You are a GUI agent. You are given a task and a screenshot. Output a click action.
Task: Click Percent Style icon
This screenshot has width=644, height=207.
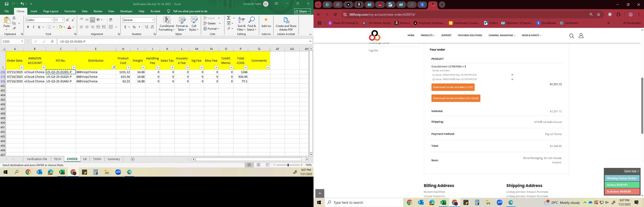(134, 27)
